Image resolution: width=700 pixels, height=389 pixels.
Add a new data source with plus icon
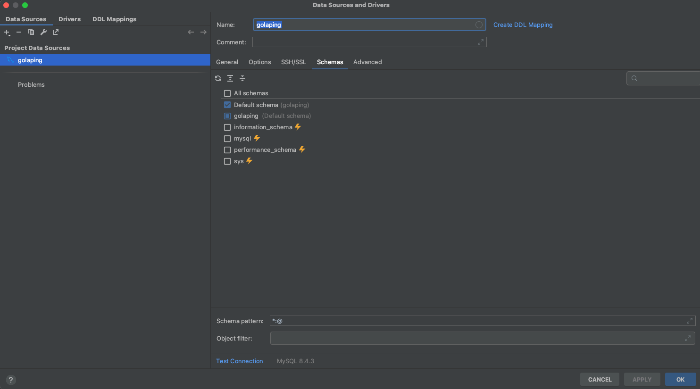[7, 32]
